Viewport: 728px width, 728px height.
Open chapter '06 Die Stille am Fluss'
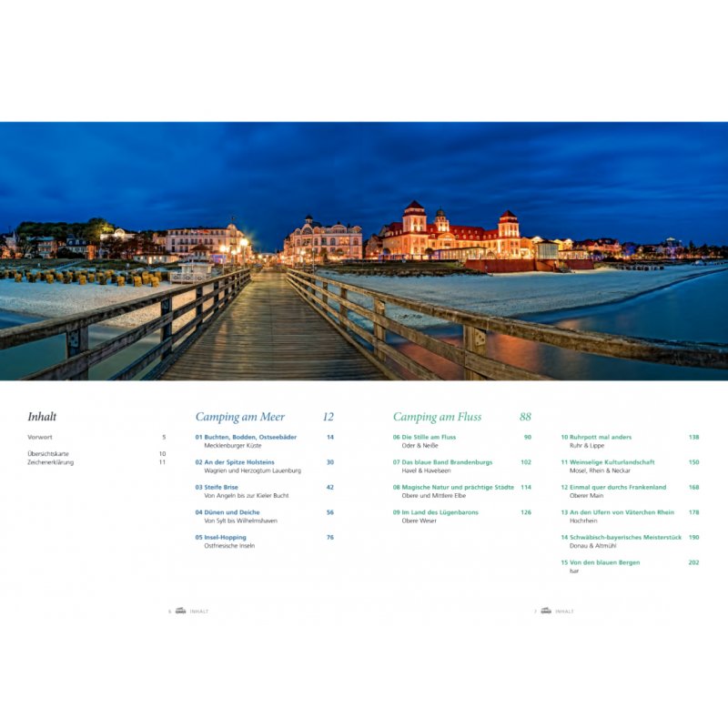pyautogui.click(x=424, y=437)
